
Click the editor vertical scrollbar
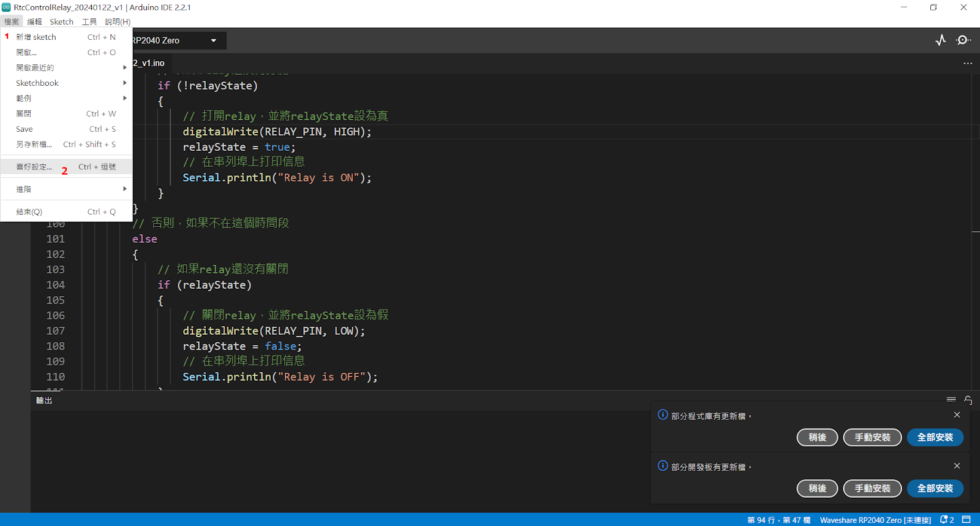coord(976,232)
